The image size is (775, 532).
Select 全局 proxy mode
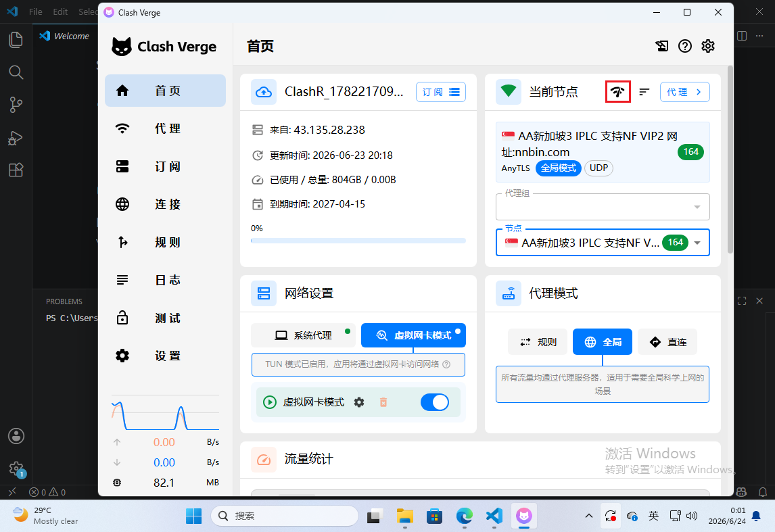point(602,342)
